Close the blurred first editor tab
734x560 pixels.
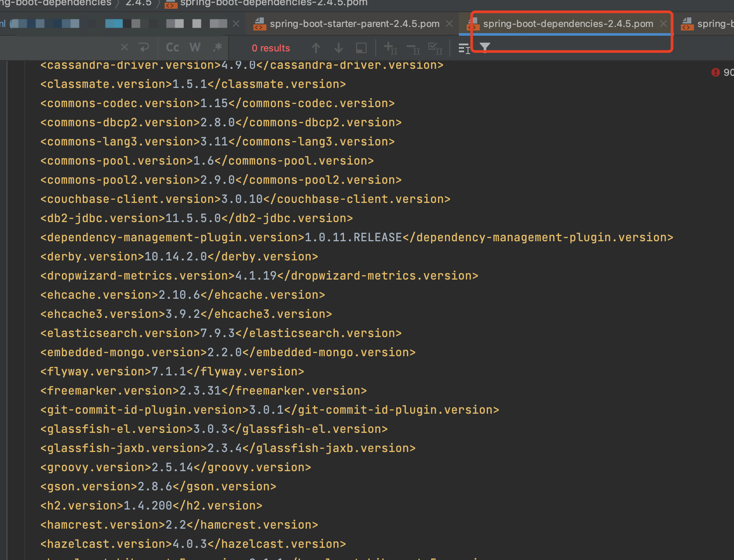coord(236,24)
